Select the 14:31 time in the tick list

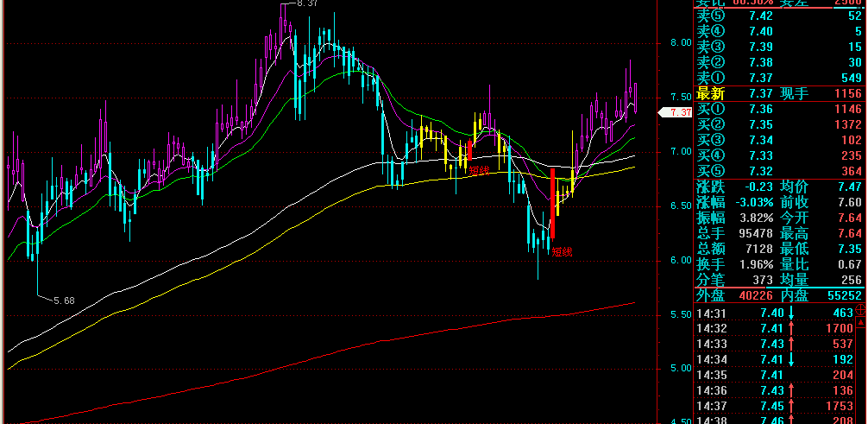click(711, 313)
